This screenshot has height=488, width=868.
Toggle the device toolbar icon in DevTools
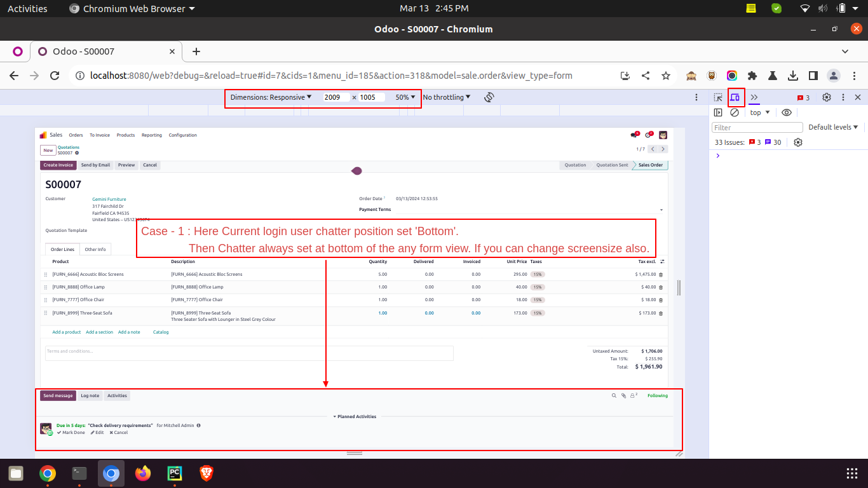(735, 97)
